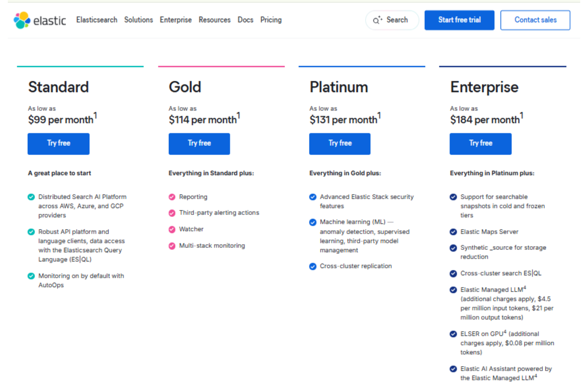
Task: Try free under Platinum plan
Action: [x=340, y=143]
